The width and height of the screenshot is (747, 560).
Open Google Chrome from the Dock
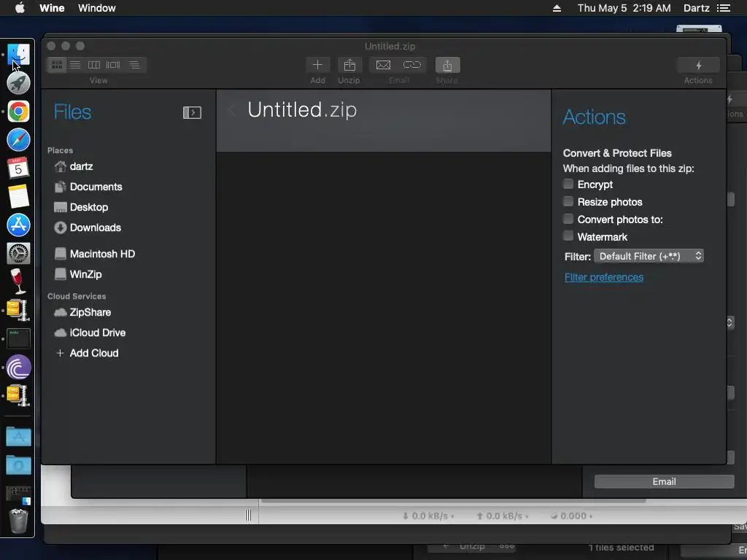click(x=18, y=112)
